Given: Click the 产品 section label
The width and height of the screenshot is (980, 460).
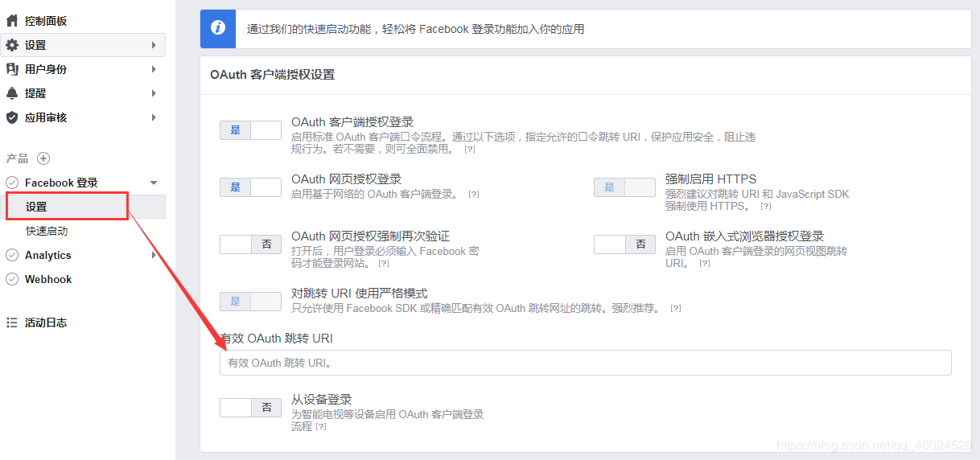Looking at the screenshot, I should (17, 158).
